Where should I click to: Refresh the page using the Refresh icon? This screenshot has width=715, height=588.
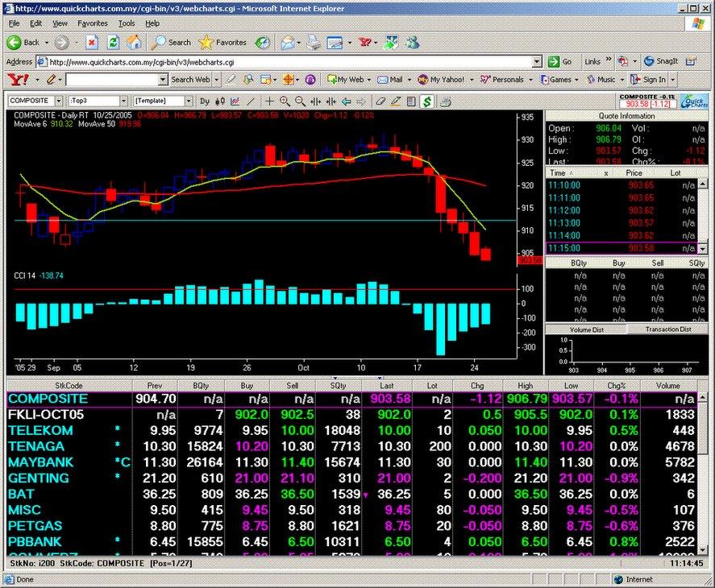pos(113,43)
